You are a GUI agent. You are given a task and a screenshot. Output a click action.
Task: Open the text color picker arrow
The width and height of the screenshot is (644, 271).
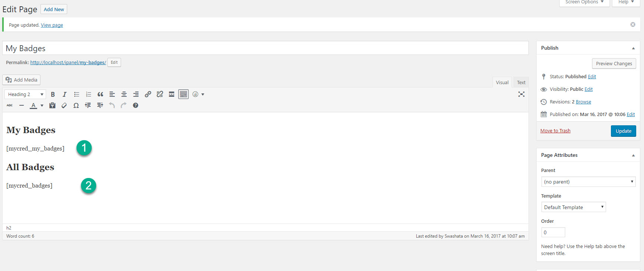pos(42,106)
